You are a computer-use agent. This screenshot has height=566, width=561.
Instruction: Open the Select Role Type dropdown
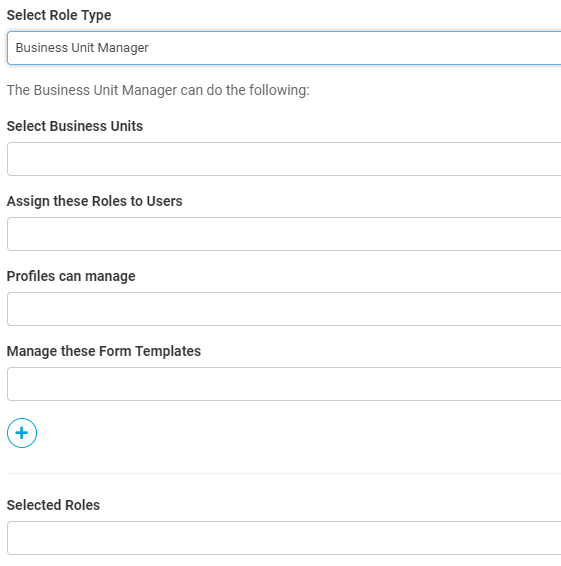[x=284, y=48]
